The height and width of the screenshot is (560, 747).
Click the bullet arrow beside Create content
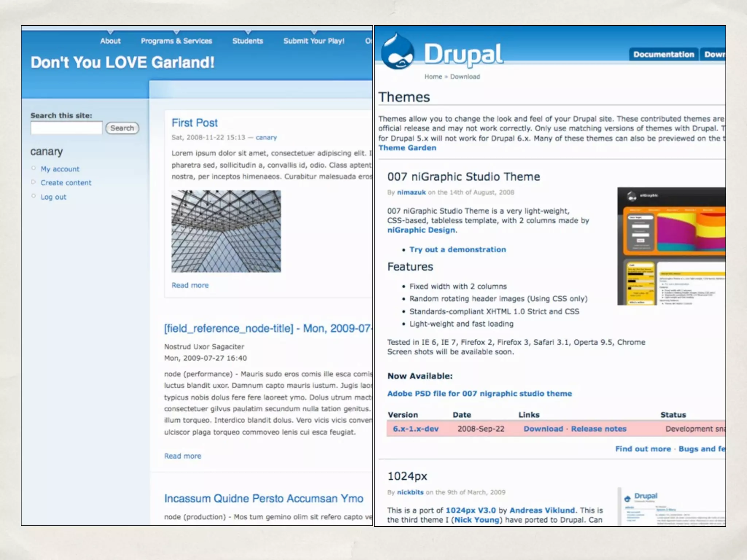tap(34, 182)
